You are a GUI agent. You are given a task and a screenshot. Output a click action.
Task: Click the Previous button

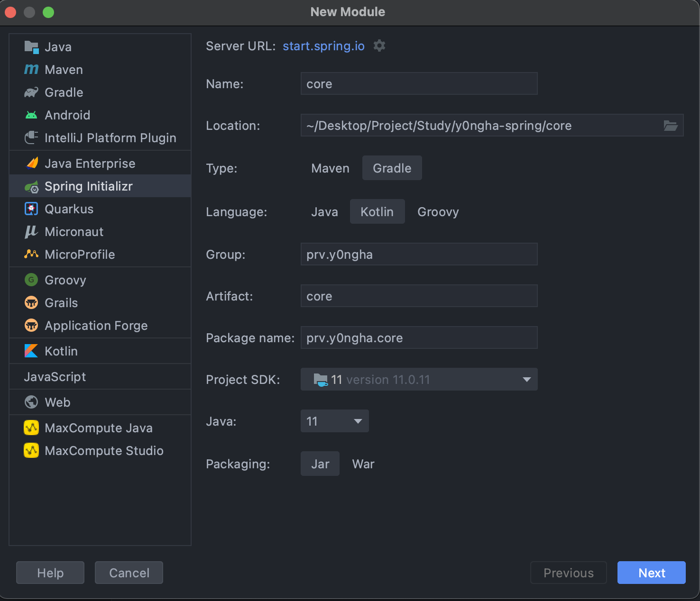click(x=569, y=573)
